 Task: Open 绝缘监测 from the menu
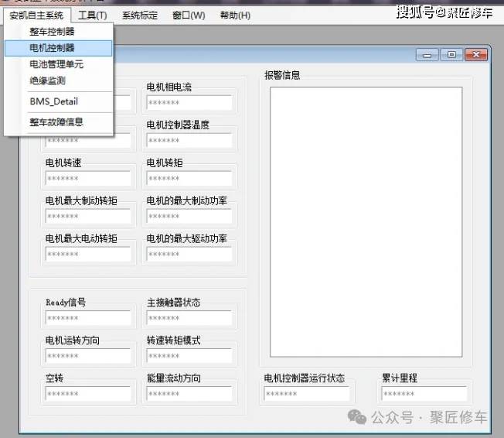(47, 80)
